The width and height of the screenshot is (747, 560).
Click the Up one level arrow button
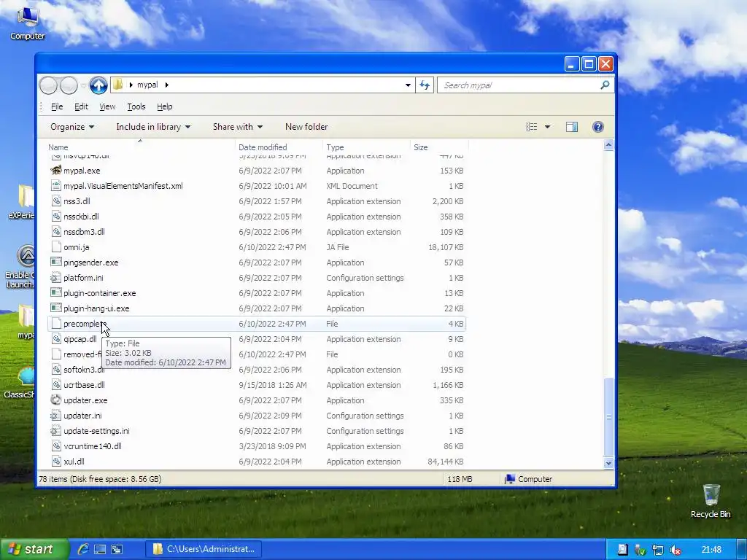pyautogui.click(x=98, y=85)
